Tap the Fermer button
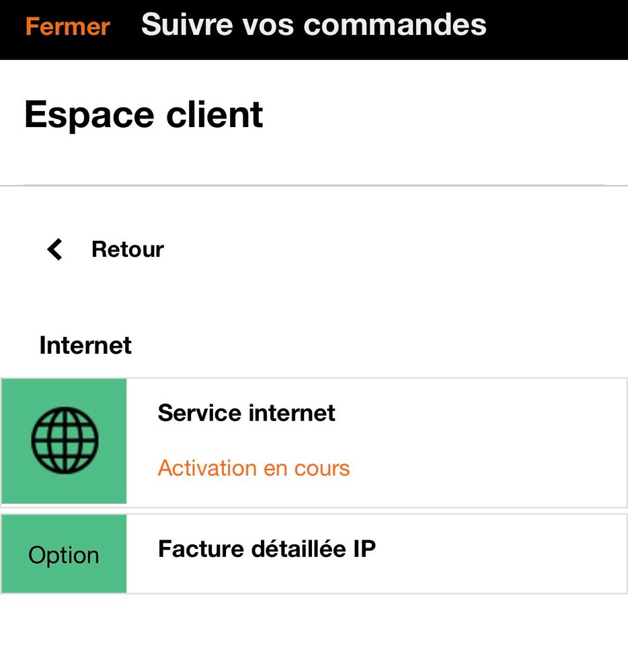628x672 pixels. click(x=67, y=27)
